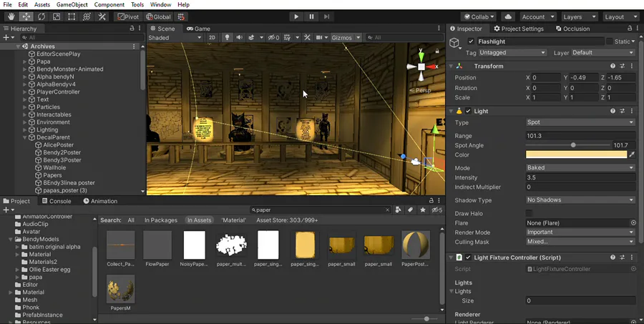This screenshot has width=644, height=324.
Task: Open Shadow Type dropdown
Action: 580,200
